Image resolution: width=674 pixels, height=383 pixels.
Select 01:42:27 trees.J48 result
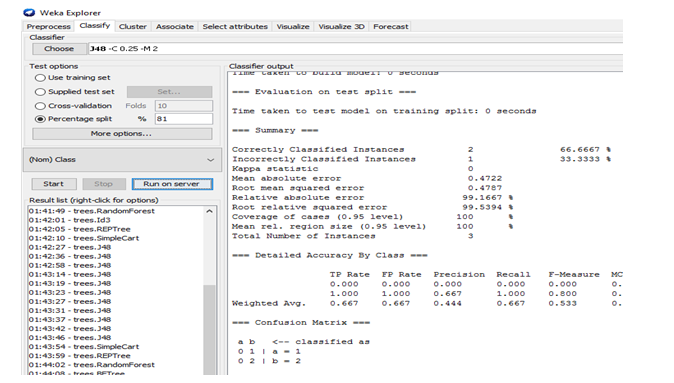coord(70,247)
